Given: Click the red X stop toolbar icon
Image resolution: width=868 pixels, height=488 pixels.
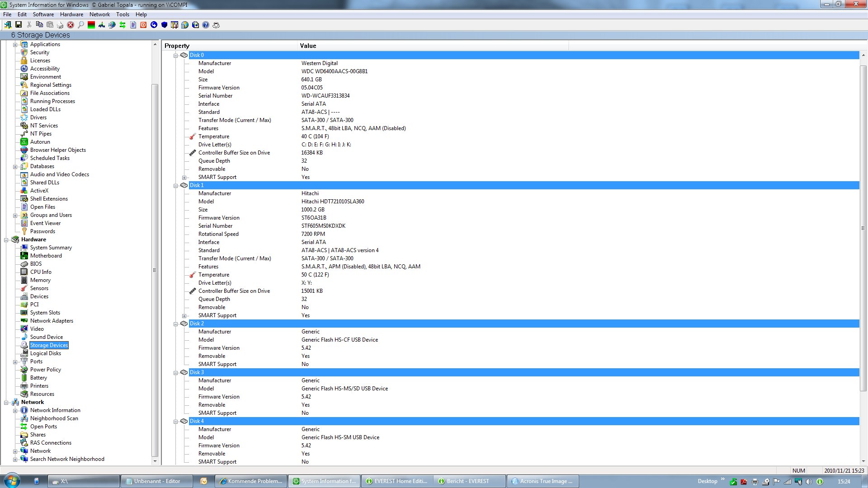Looking at the screenshot, I should (71, 25).
